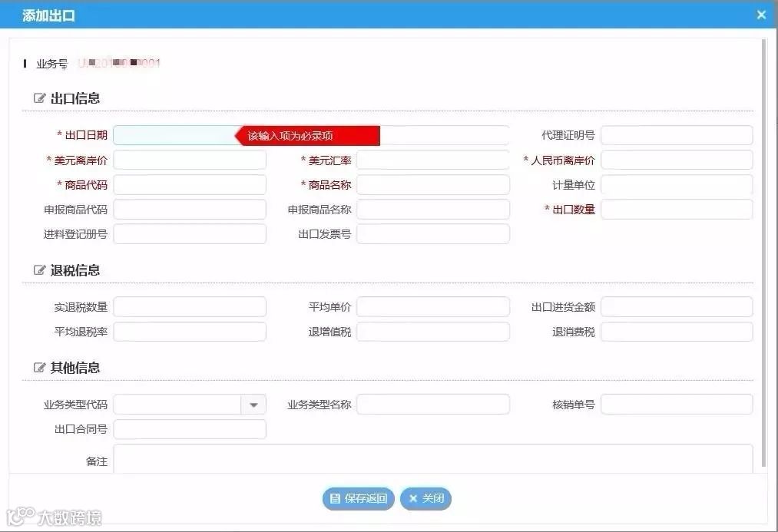
Task: Click the 退增值税 input field
Action: 433,332
